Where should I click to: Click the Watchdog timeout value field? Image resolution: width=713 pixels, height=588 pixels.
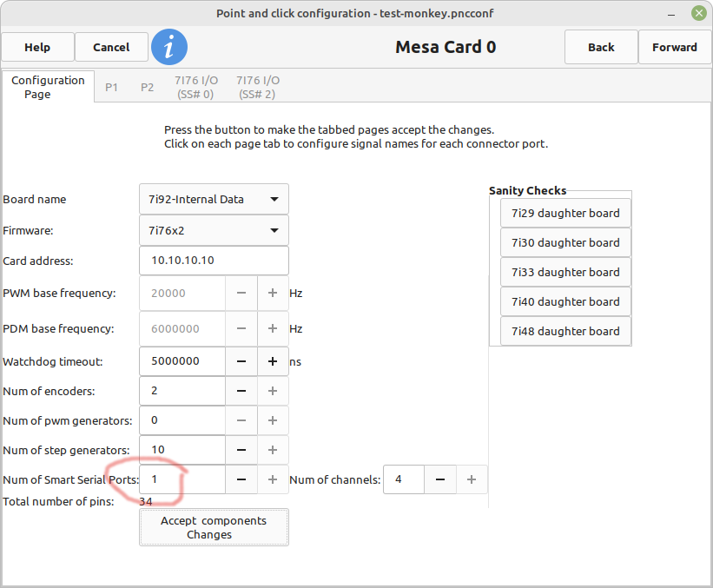[182, 361]
